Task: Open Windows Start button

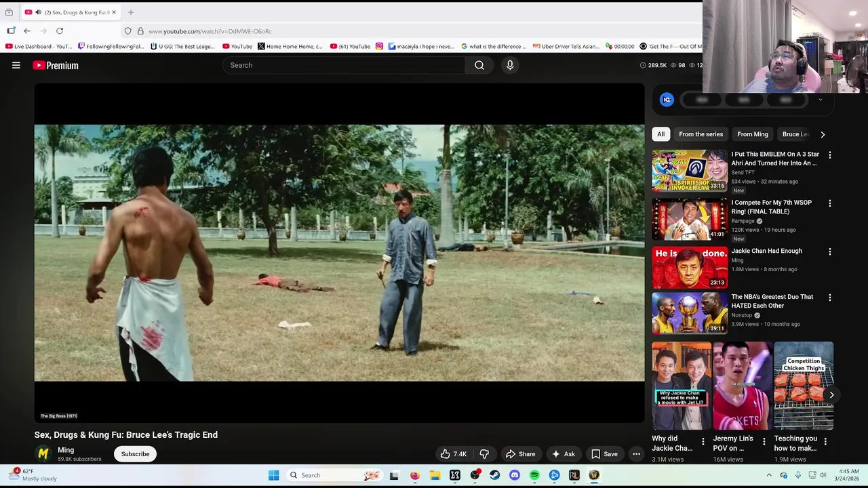Action: [274, 475]
